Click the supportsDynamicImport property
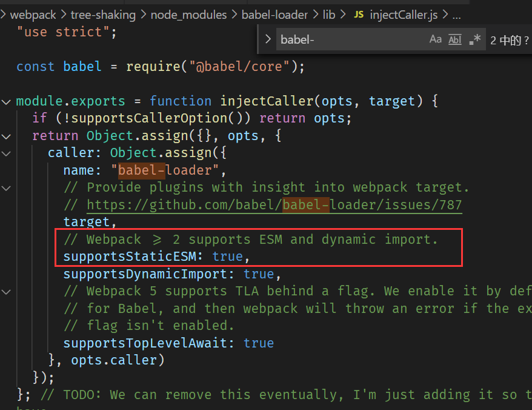The image size is (532, 410). (145, 274)
